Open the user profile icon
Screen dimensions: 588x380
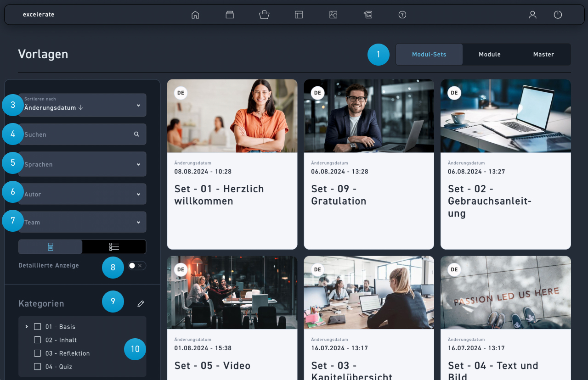[x=532, y=15]
